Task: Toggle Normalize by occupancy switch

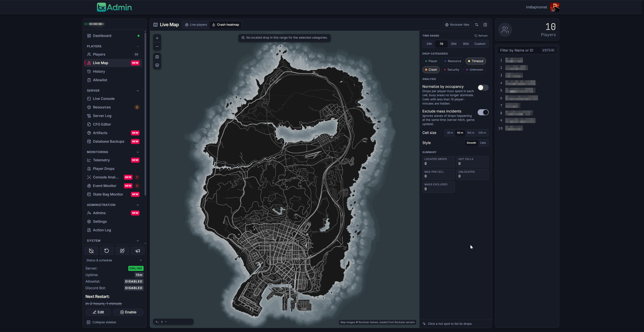Action: (x=483, y=88)
